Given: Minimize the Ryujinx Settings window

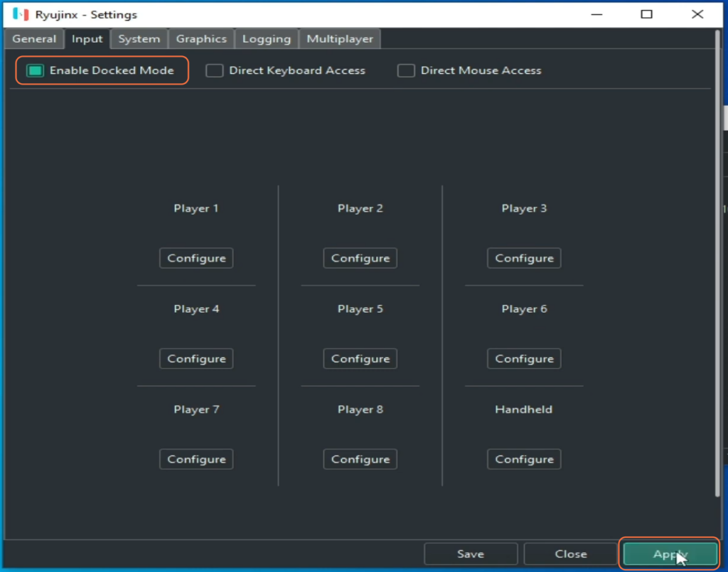Looking at the screenshot, I should 596,14.
